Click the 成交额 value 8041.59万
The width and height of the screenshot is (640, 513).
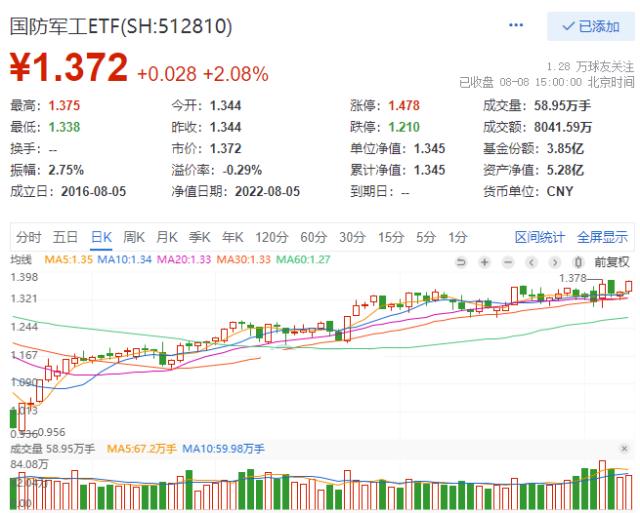click(563, 127)
